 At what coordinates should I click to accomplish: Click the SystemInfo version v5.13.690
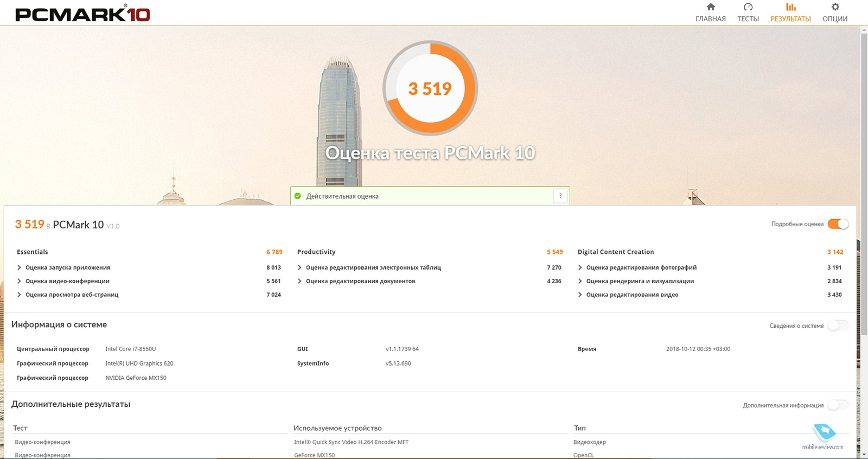click(398, 364)
